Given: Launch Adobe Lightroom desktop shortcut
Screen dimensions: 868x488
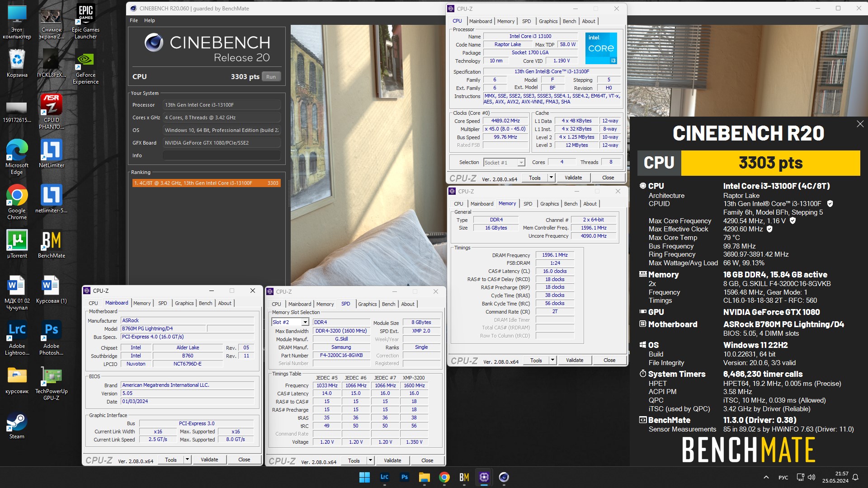Looking at the screenshot, I should (17, 338).
